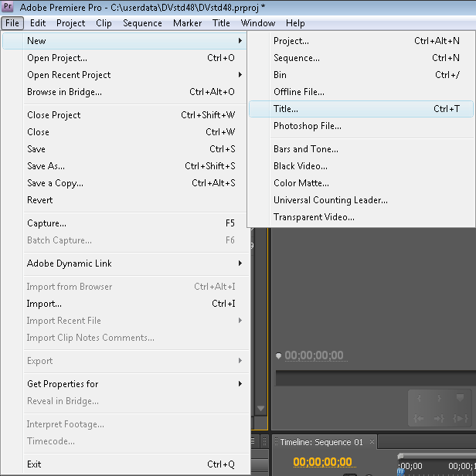Open the Sequence menu in the menu bar
Image resolution: width=476 pixels, height=476 pixels.
click(142, 23)
